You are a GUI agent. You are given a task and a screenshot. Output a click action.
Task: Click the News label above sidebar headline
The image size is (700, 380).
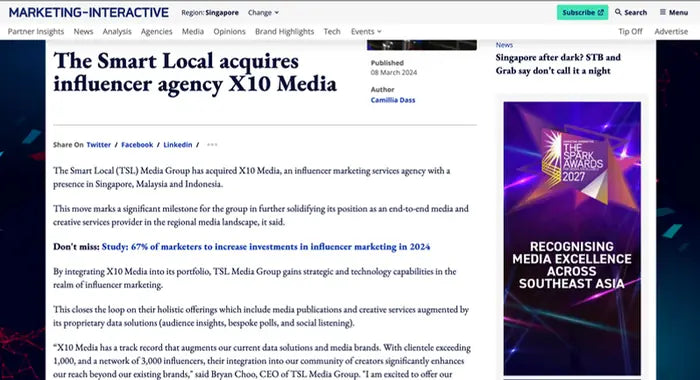pyautogui.click(x=504, y=45)
